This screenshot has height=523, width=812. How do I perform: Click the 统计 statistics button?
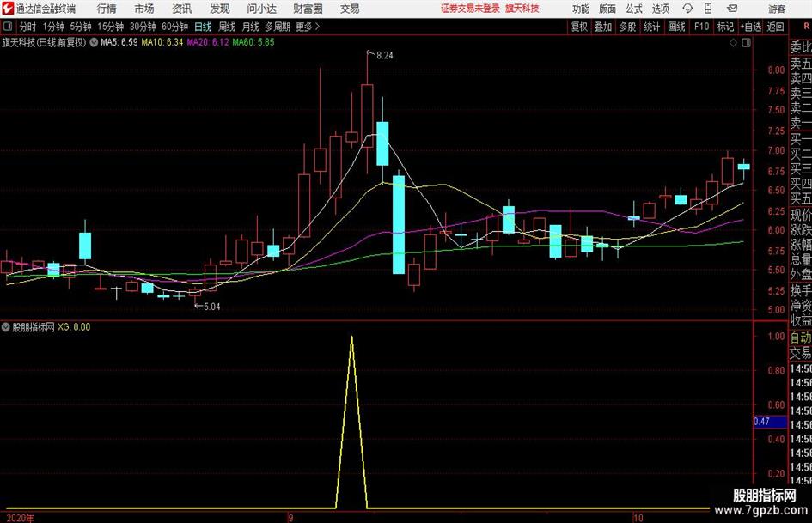[x=652, y=27]
